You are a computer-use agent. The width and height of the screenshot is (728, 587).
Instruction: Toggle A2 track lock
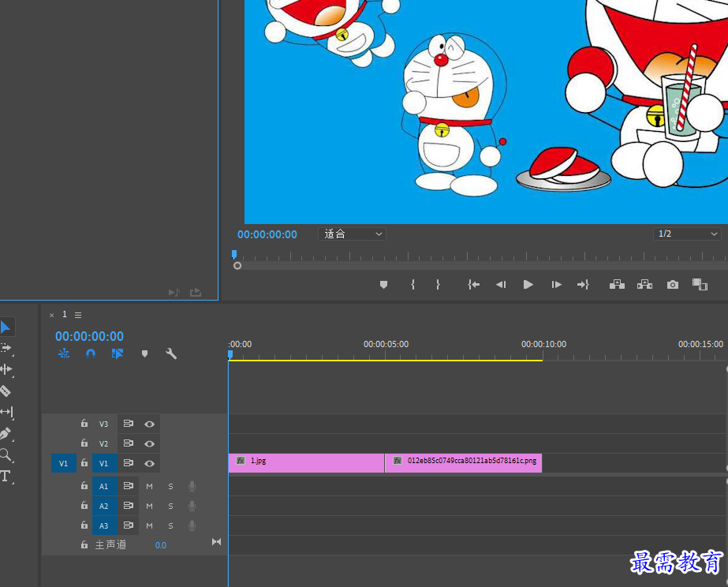pos(84,505)
